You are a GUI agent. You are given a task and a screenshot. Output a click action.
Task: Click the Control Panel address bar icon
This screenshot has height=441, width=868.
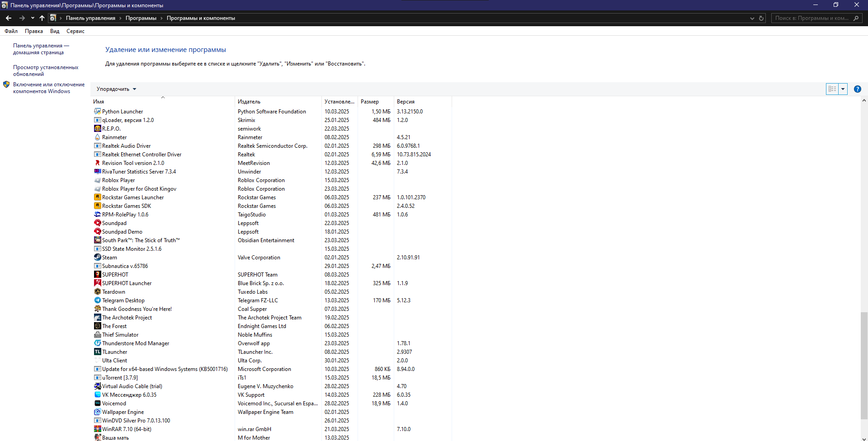[53, 18]
